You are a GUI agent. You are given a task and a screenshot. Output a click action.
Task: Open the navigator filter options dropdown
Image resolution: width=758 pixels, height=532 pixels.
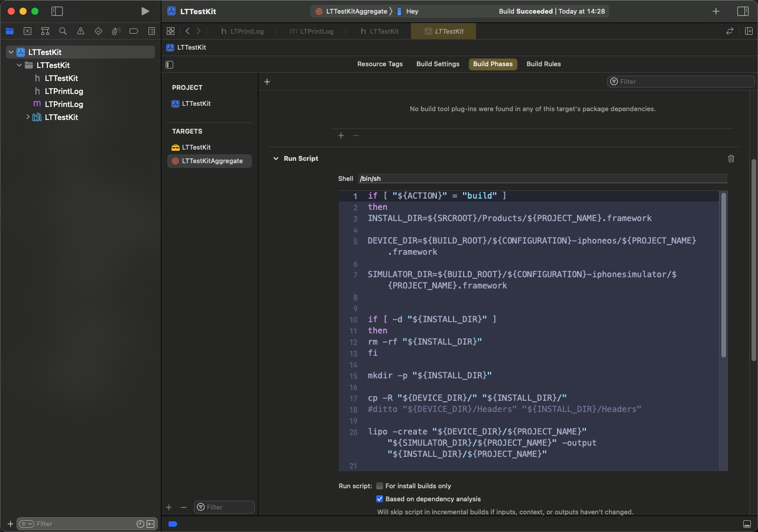pyautogui.click(x=26, y=524)
